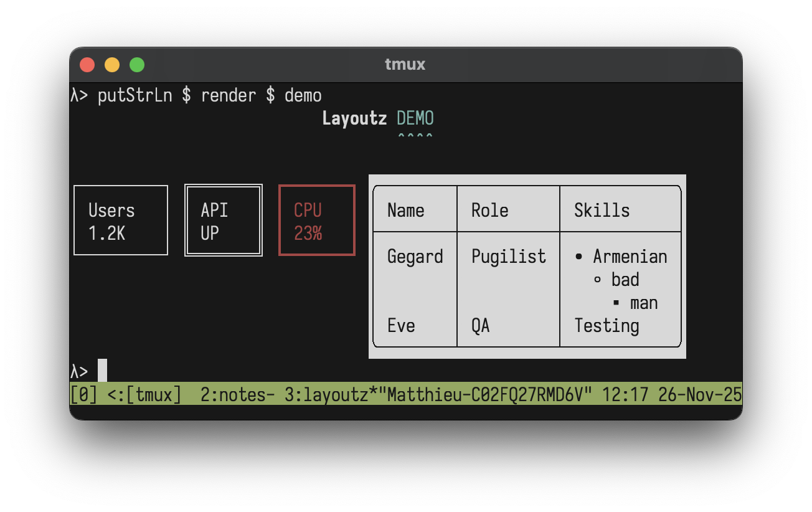Click the red close window button
The height and width of the screenshot is (512, 812).
[87, 65]
